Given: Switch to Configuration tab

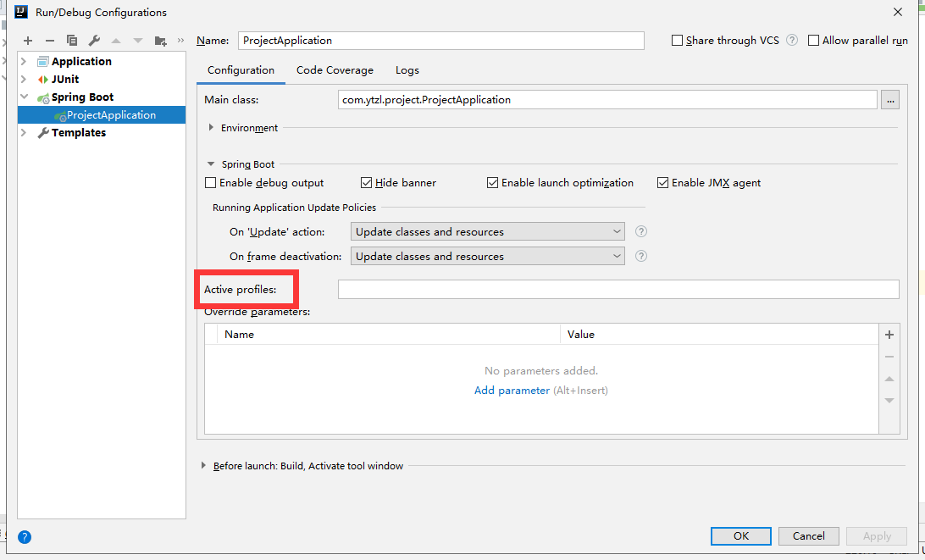Looking at the screenshot, I should tap(241, 70).
